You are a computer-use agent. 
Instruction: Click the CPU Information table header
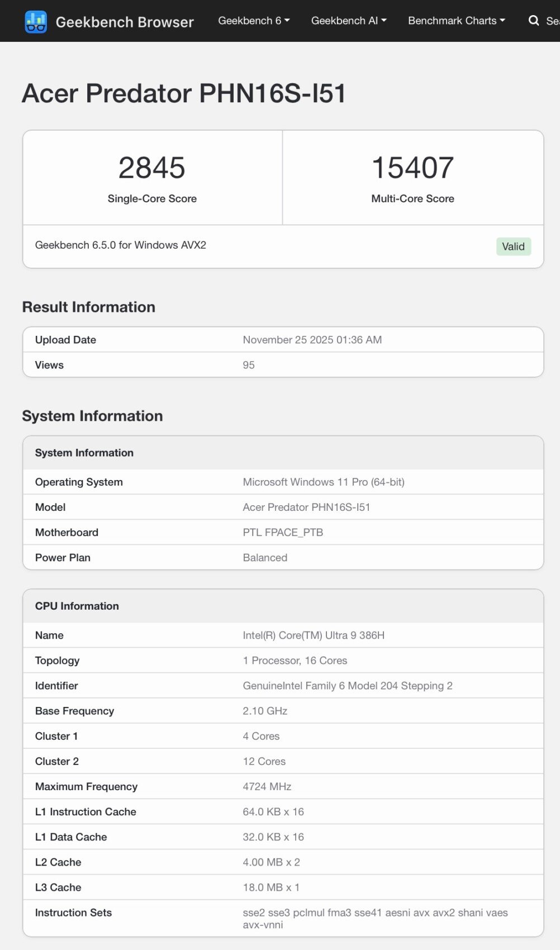77,606
